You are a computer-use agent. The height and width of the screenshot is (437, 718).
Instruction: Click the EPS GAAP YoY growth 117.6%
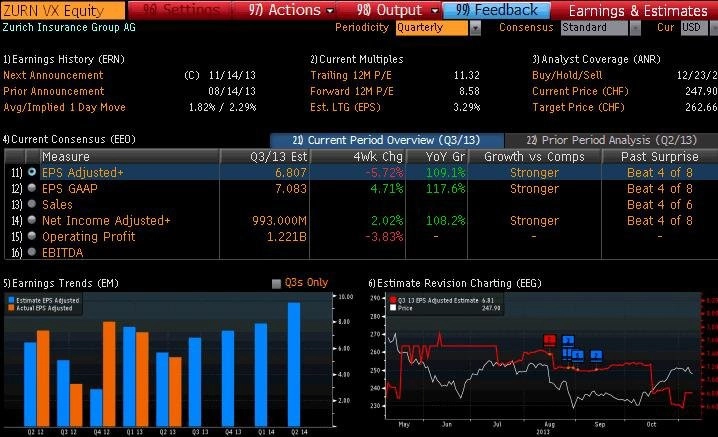446,189
